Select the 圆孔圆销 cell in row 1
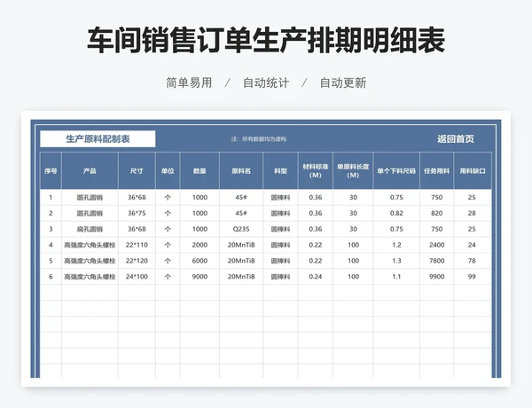This screenshot has width=532, height=408. 90,197
